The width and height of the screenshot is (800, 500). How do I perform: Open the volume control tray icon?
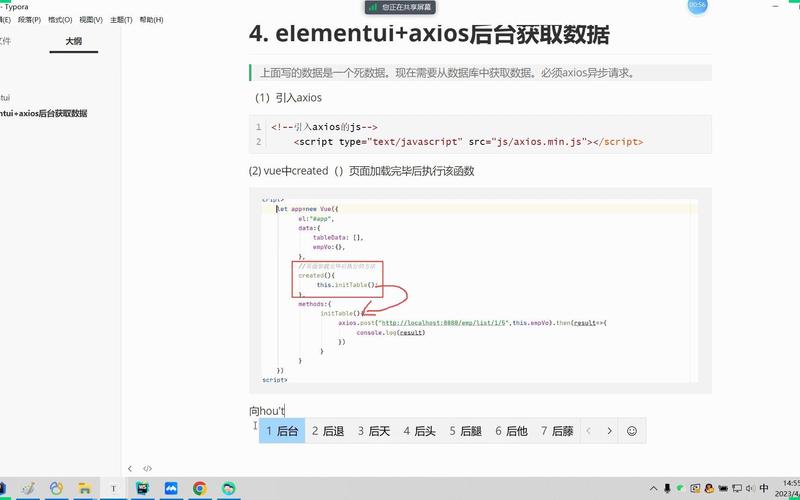(749, 489)
